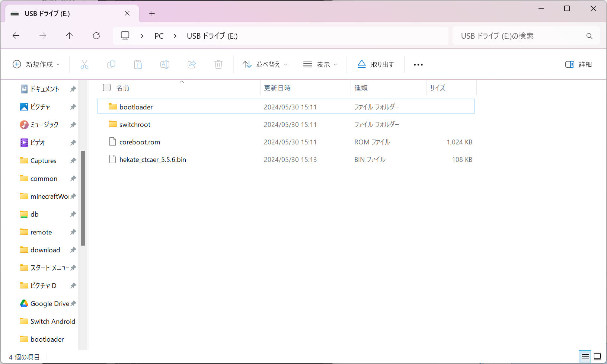This screenshot has height=364, width=607.
Task: Add a new tab with the plus button
Action: click(x=152, y=13)
